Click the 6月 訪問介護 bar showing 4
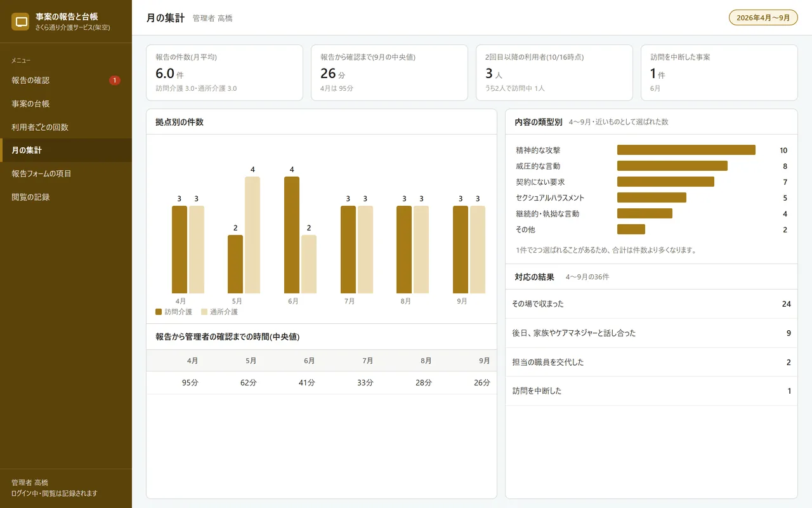 pyautogui.click(x=292, y=235)
